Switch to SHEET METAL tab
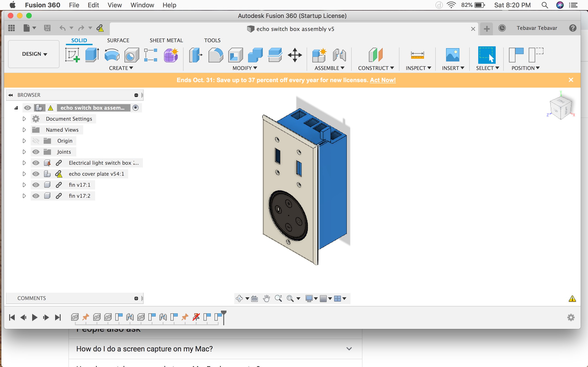This screenshot has height=367, width=588. 166,40
